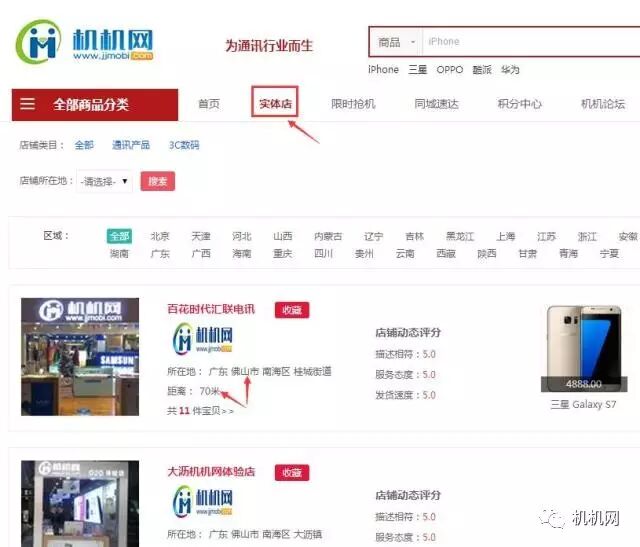Select the 全部 region filter
The height and width of the screenshot is (547, 640).
(119, 236)
